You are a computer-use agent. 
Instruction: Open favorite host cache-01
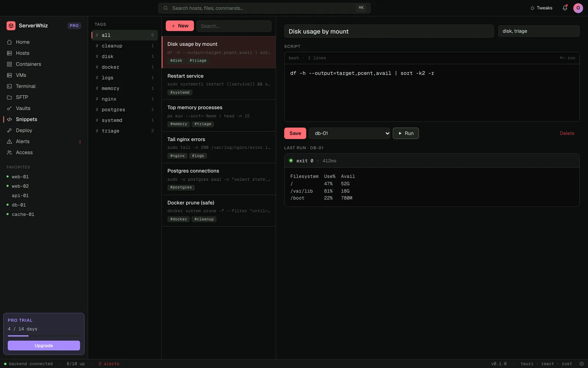(x=23, y=214)
